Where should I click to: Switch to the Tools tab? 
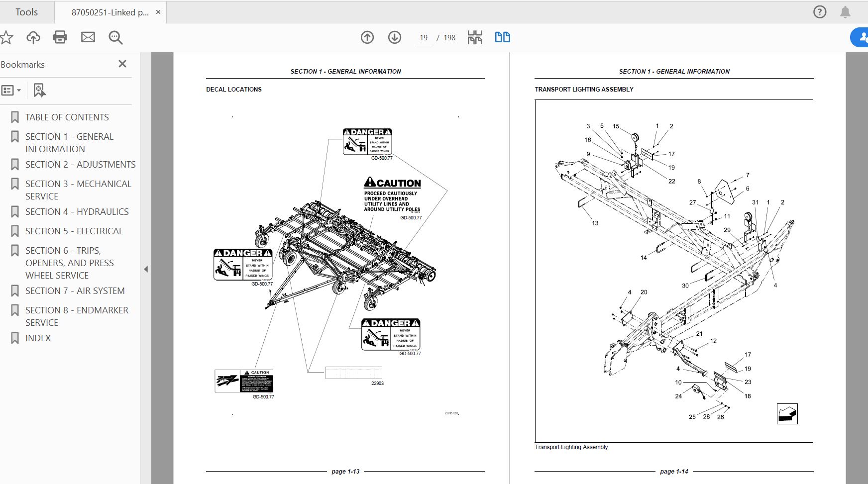(x=26, y=12)
